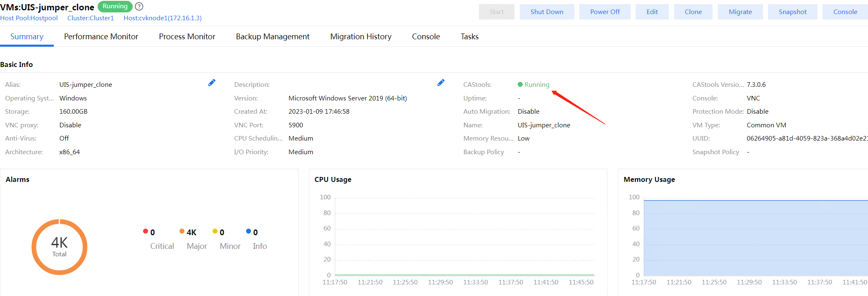Follow the Cluster:Cluster1 breadcrumb link
The width and height of the screenshot is (868, 296).
[x=91, y=18]
